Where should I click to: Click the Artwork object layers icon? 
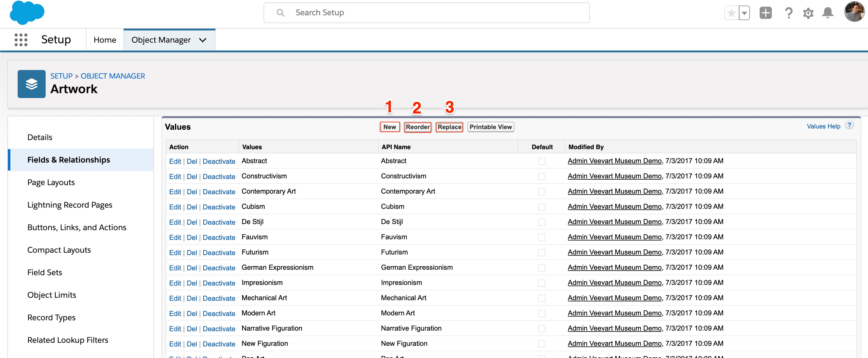[31, 84]
